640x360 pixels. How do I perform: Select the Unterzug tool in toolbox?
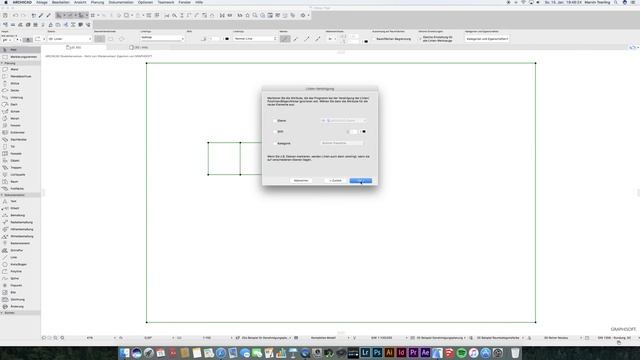[x=16, y=98]
